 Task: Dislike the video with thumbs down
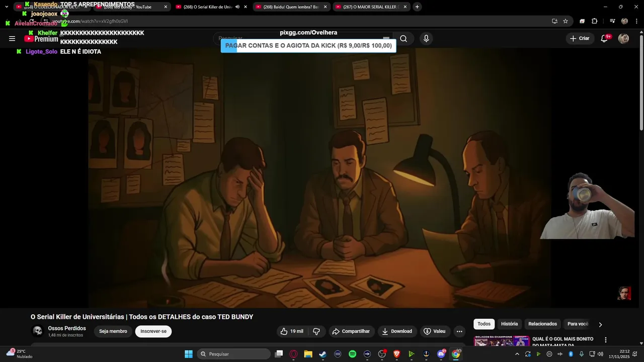tap(316, 331)
